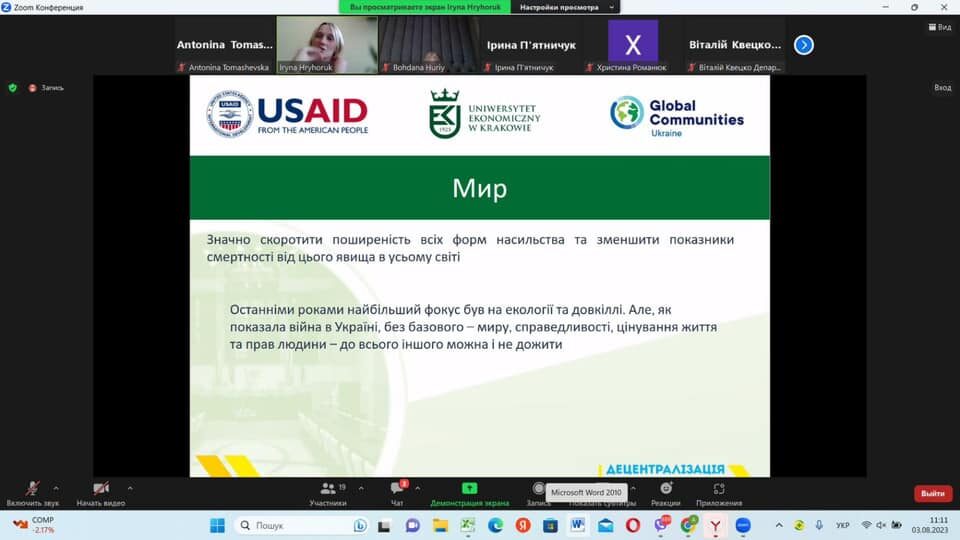960x540 pixels.
Task: Open the Чат chat panel
Action: pos(397,490)
